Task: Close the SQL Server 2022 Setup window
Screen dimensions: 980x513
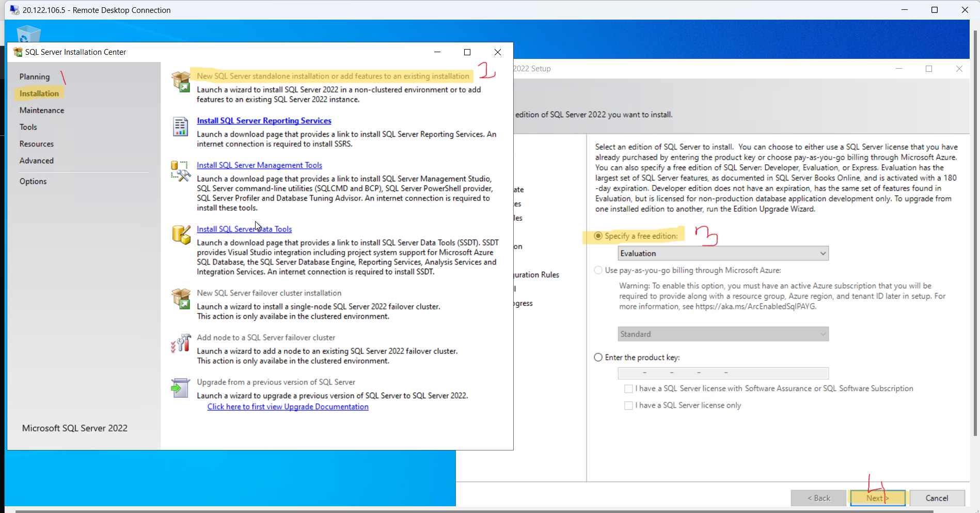Action: tap(959, 69)
